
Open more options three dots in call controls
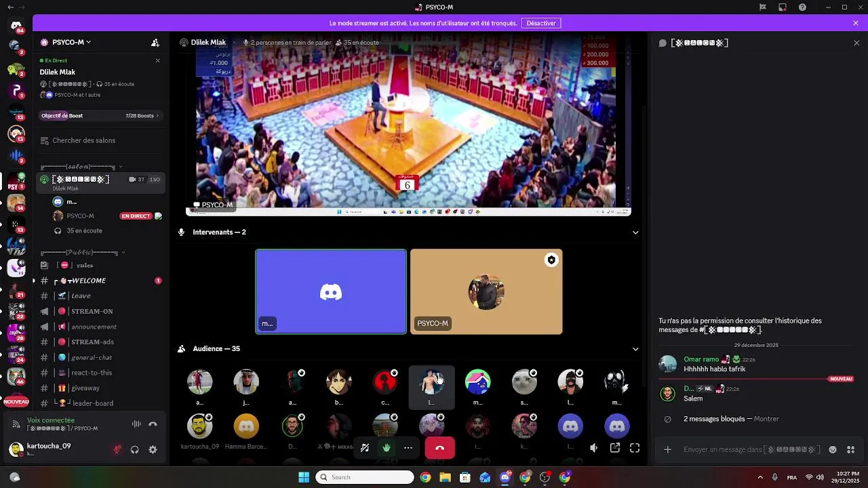pos(408,448)
